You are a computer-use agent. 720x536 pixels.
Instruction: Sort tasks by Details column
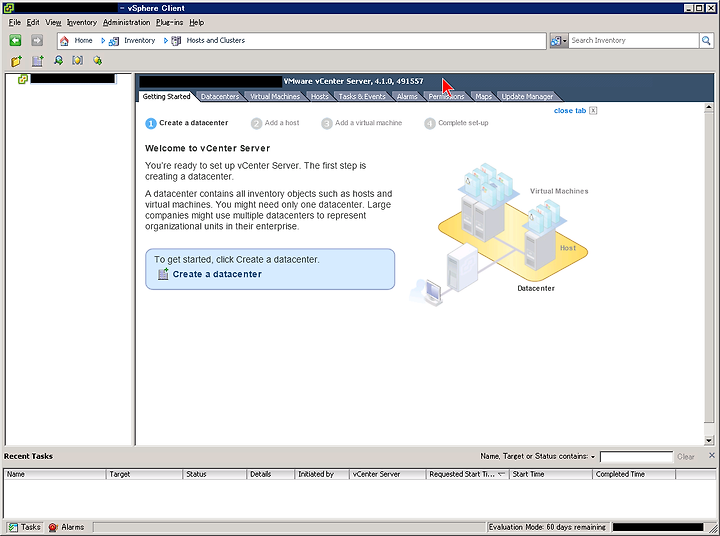[270, 474]
